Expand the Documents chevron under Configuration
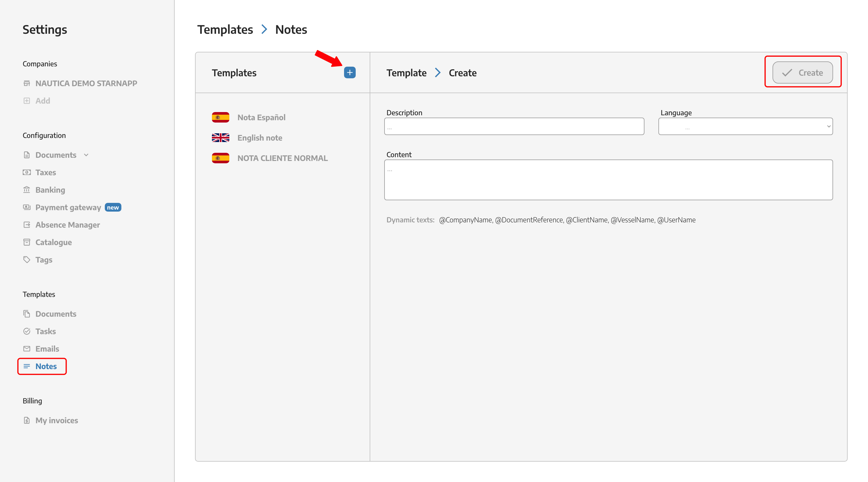The width and height of the screenshot is (868, 482). pos(86,155)
